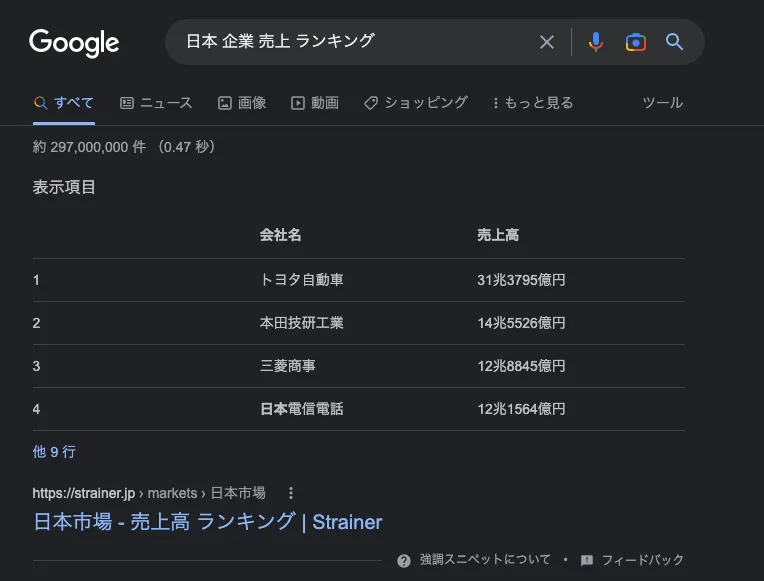Click the 12兆8845億円 value
764x581 pixels.
point(521,366)
